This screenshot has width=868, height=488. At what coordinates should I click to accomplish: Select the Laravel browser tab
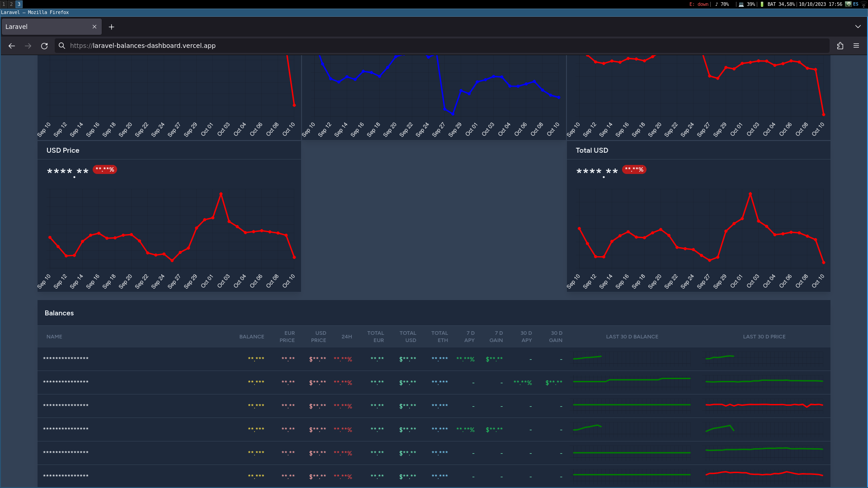pos(45,27)
